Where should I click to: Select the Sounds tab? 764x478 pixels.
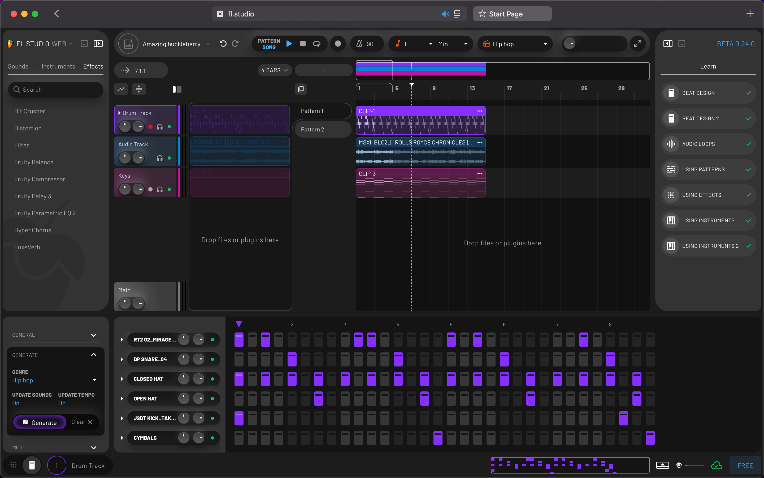pyautogui.click(x=18, y=66)
